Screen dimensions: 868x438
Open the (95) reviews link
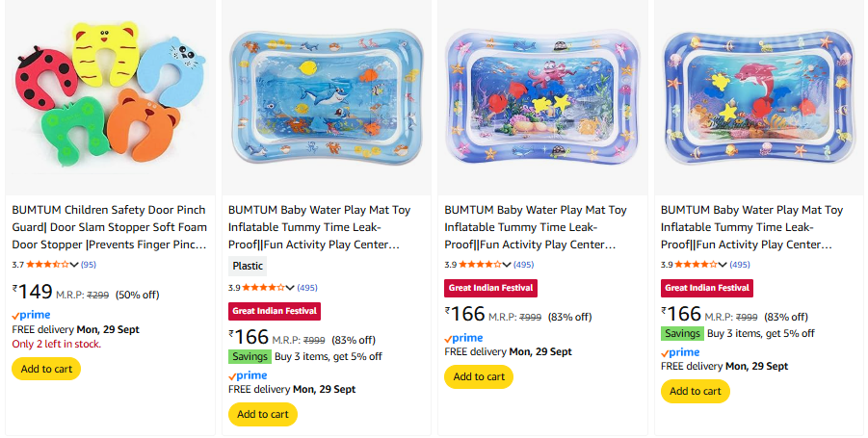pyautogui.click(x=88, y=264)
